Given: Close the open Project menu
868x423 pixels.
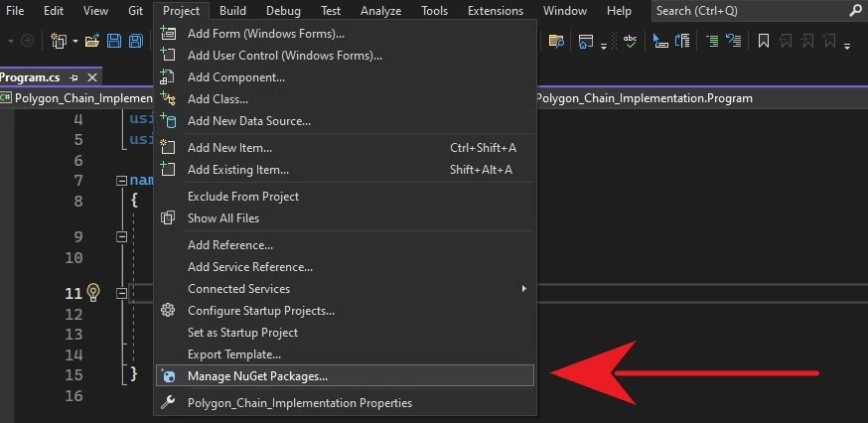Looking at the screenshot, I should (x=181, y=11).
